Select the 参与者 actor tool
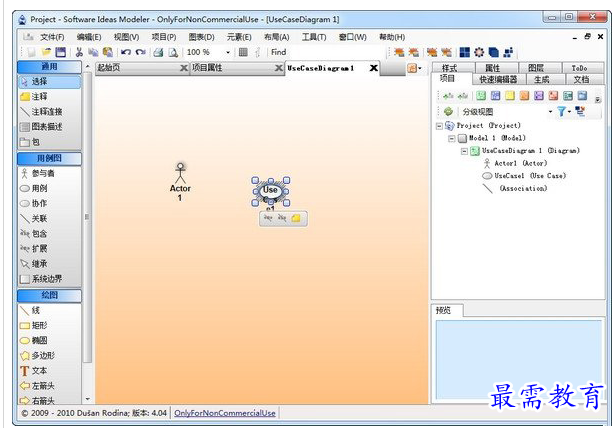 pos(50,173)
